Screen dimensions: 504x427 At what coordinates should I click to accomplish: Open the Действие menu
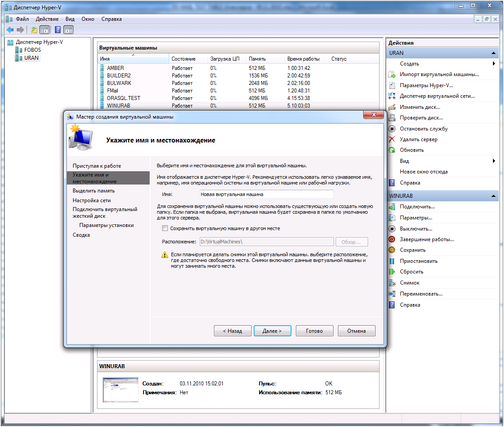[x=47, y=19]
